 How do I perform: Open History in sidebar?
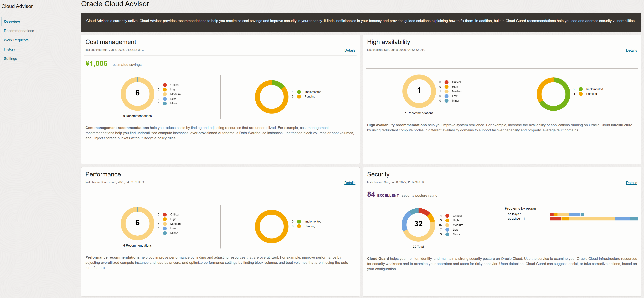point(9,49)
